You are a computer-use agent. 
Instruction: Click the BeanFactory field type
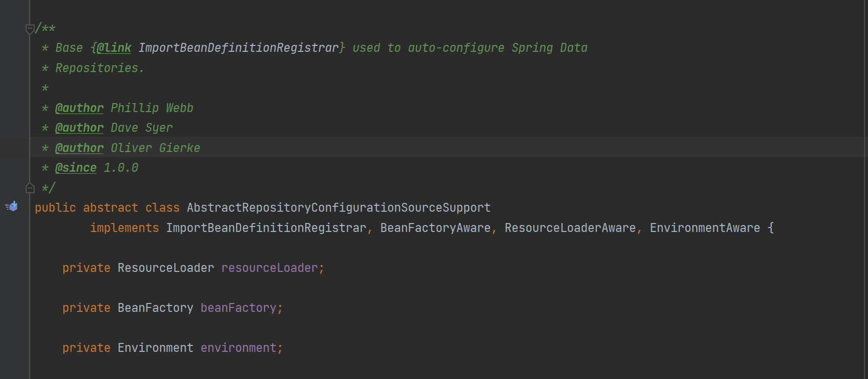[x=156, y=308]
